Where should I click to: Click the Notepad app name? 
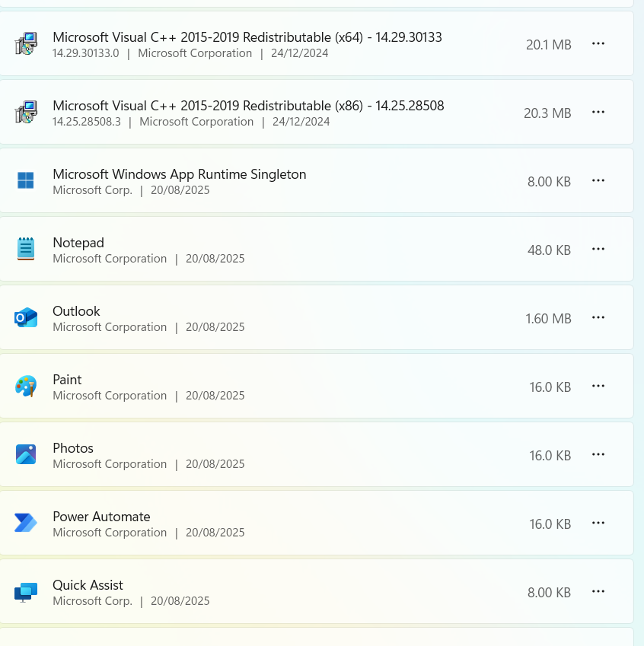click(x=78, y=243)
